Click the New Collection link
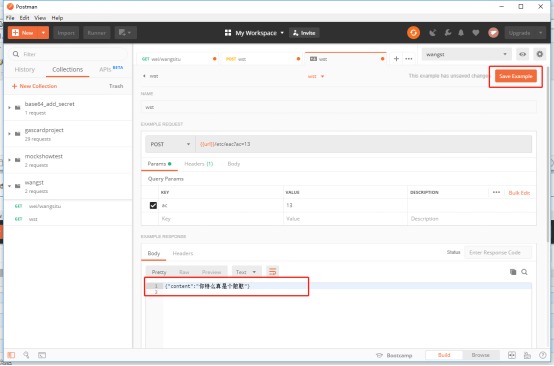This screenshot has width=554, height=366. (x=34, y=86)
